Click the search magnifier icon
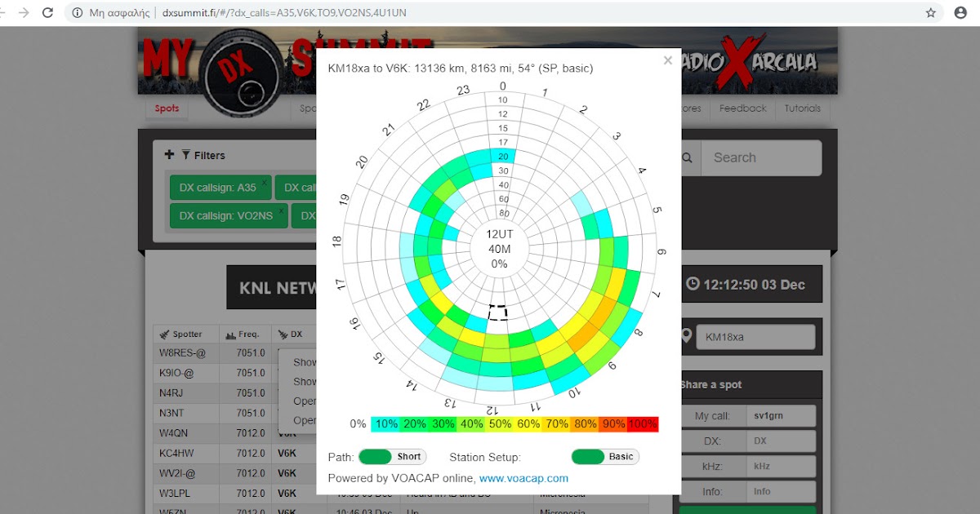 click(686, 157)
